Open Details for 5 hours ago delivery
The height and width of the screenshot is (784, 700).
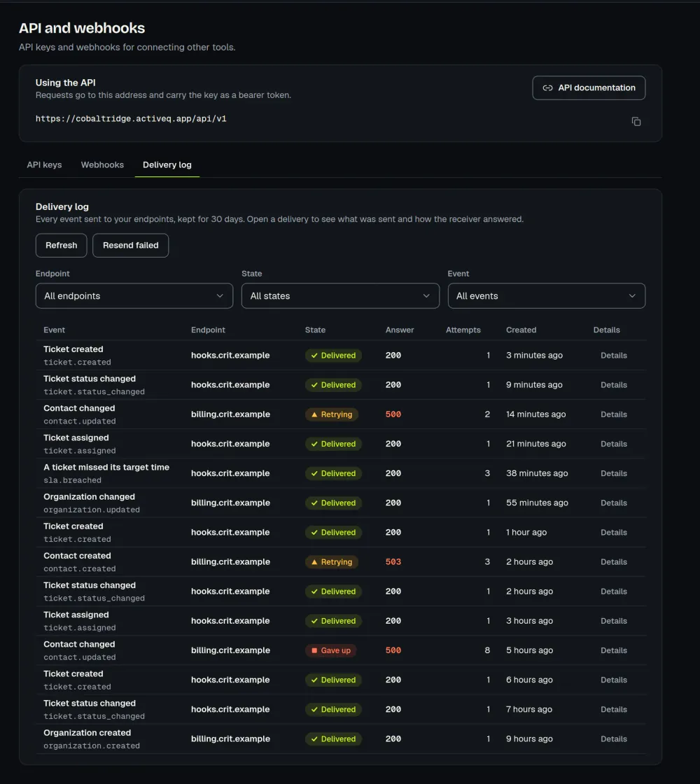coord(613,650)
